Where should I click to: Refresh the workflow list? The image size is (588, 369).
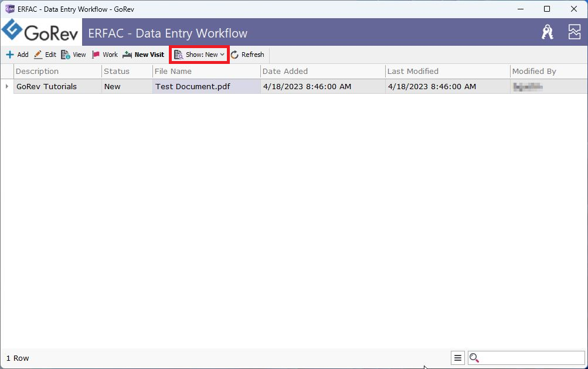[247, 55]
